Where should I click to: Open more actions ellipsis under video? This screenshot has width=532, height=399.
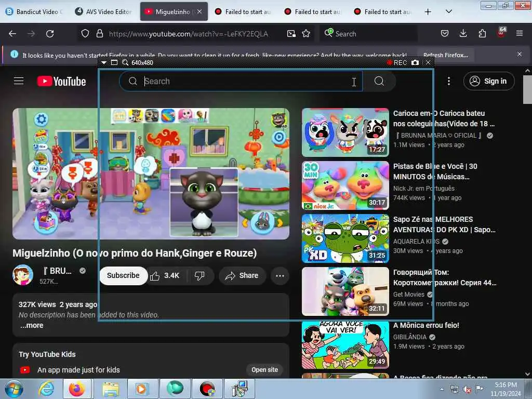280,275
